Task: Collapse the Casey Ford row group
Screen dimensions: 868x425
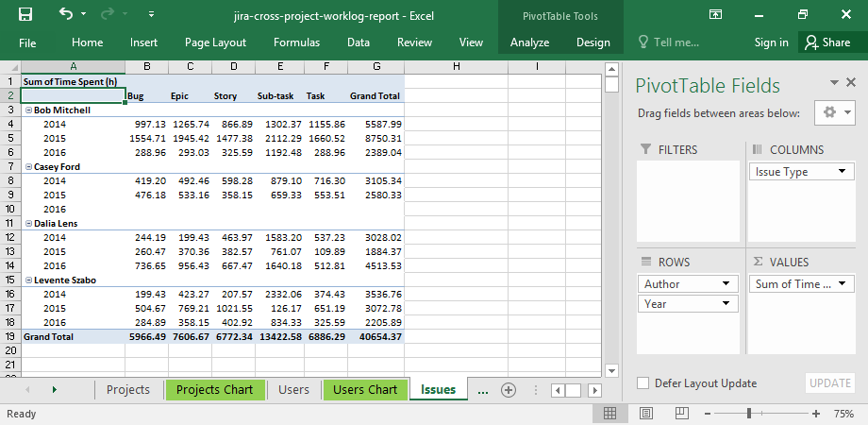Action: 28,167
